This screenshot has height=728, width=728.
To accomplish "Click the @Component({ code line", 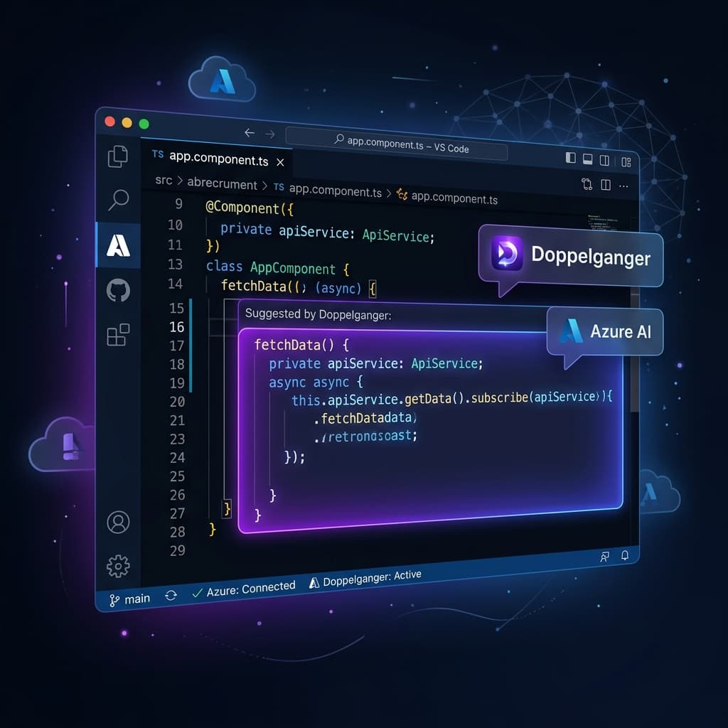I will click(250, 208).
